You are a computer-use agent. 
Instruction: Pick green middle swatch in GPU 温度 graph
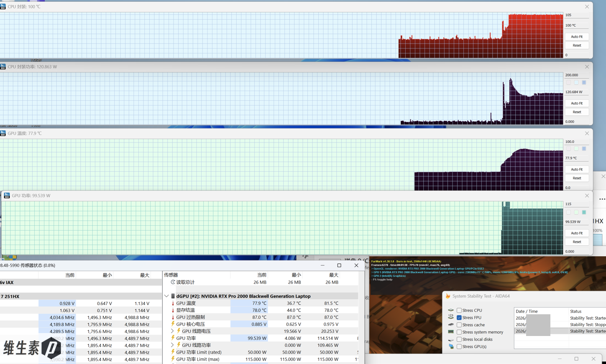[576, 149]
